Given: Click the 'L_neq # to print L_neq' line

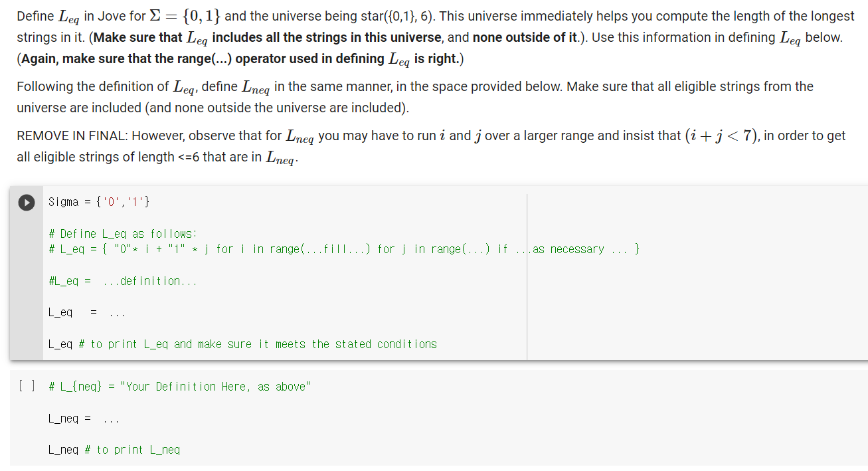Looking at the screenshot, I should click(113, 450).
